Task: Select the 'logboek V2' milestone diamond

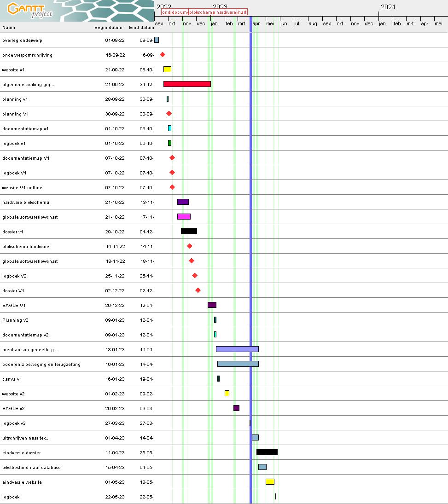Action: click(x=195, y=276)
